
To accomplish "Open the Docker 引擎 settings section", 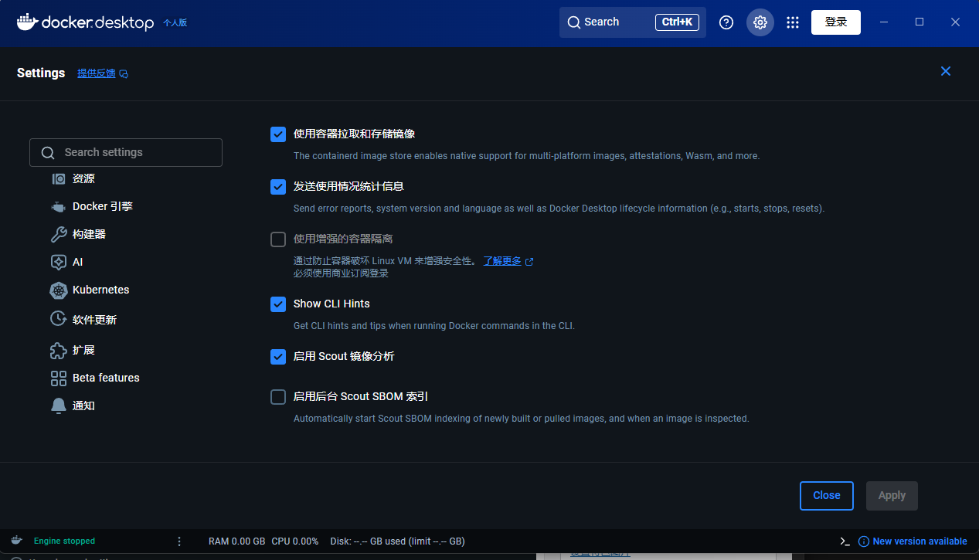I will click(x=102, y=206).
